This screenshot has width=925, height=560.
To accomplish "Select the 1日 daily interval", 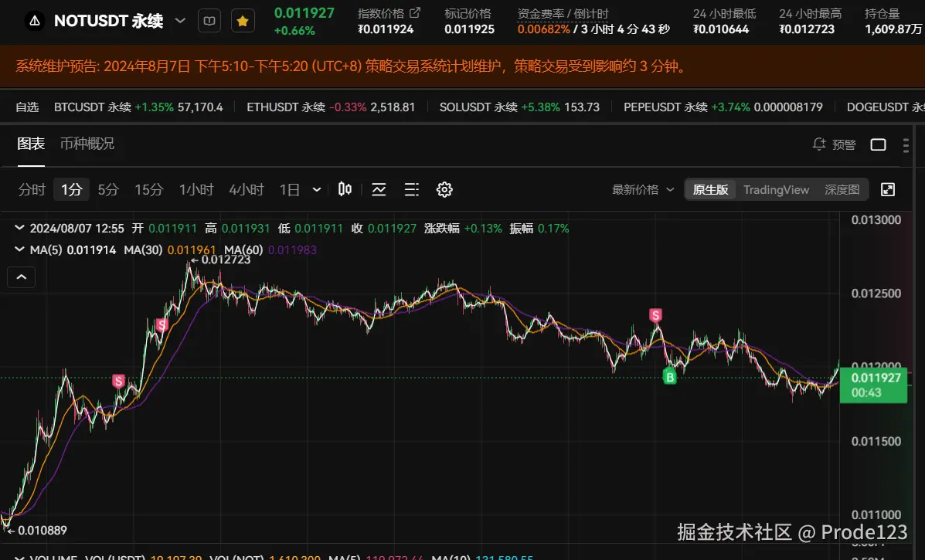I will click(290, 190).
